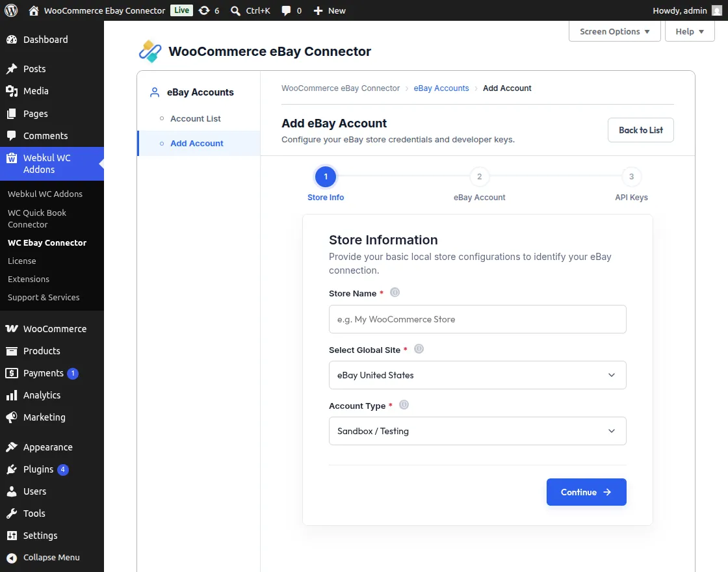Click the info icon beside Store Name
Screen dimensions: 728x572
395,292
